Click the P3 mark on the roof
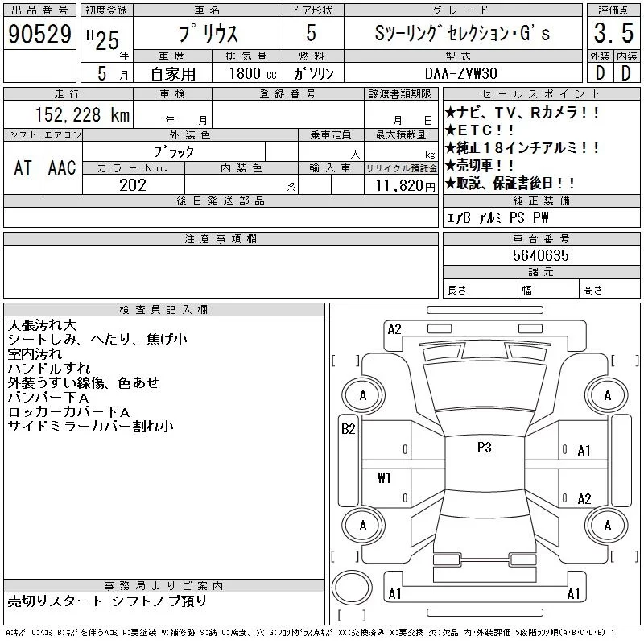The width and height of the screenshot is (644, 644). (x=485, y=448)
